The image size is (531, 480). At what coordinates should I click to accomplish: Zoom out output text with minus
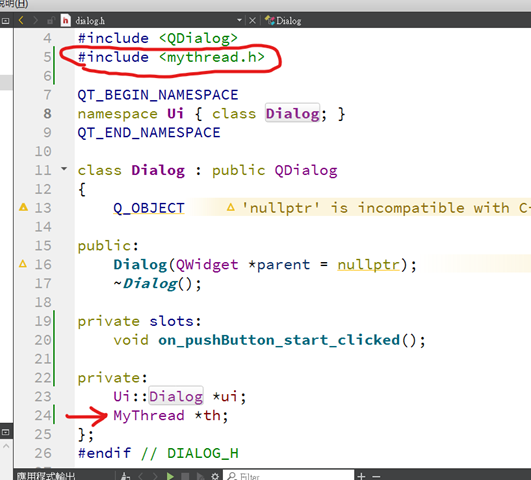click(x=376, y=477)
